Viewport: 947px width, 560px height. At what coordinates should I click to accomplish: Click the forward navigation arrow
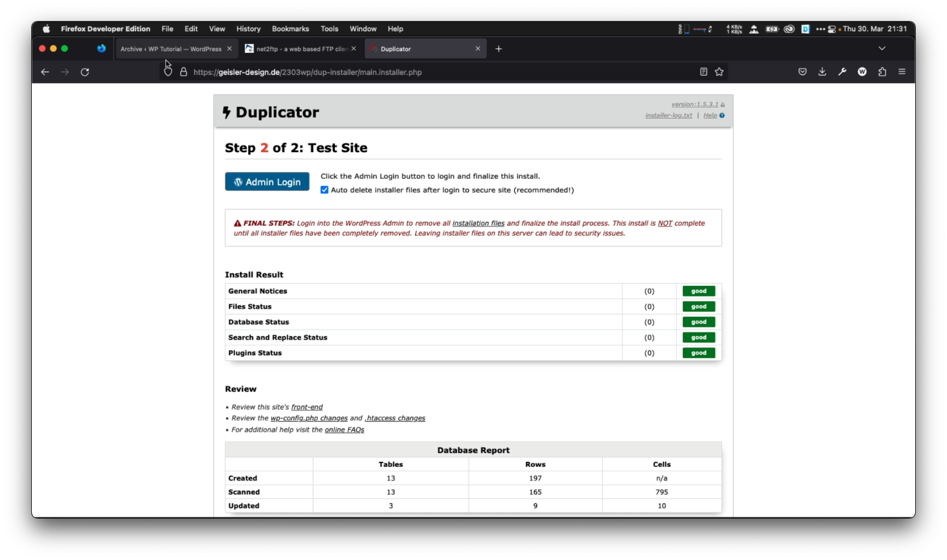point(65,72)
